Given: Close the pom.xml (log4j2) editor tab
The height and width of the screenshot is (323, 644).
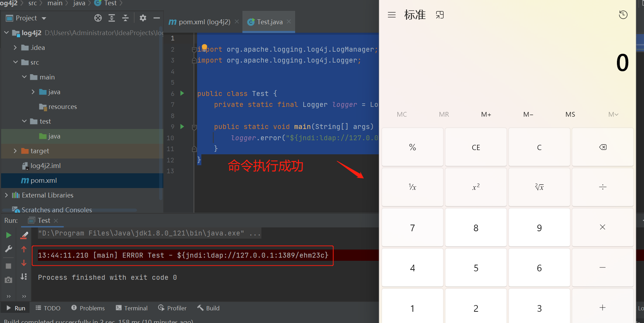Looking at the screenshot, I should [237, 21].
